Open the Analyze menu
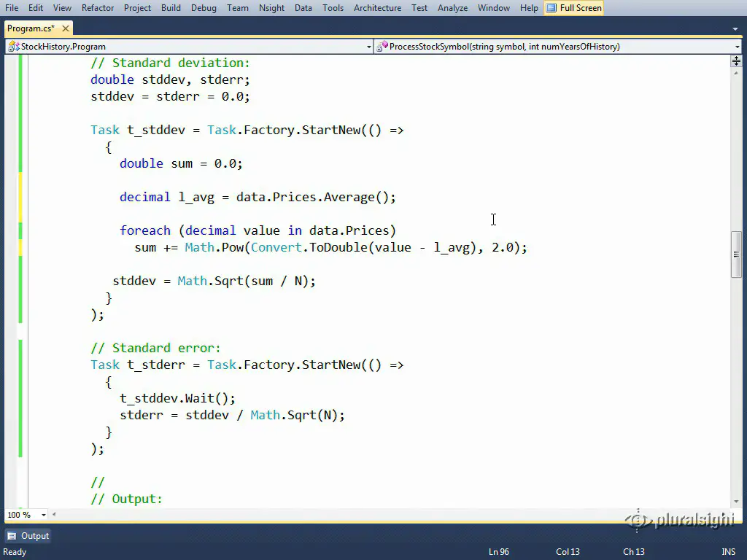 click(452, 8)
